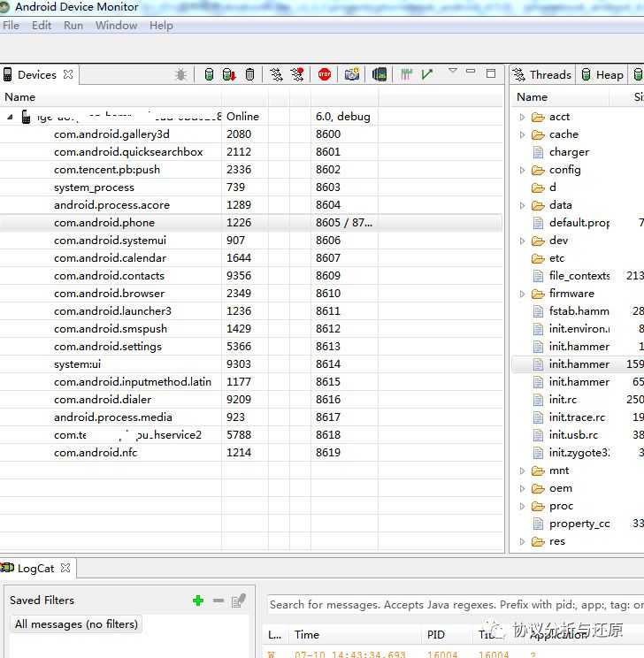
Task: Expand the acct folder
Action: pos(522,117)
